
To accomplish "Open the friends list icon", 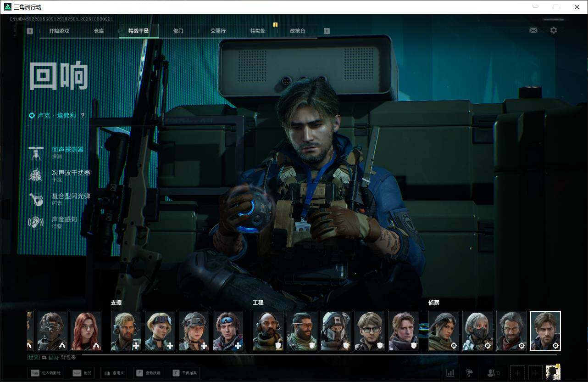I will [x=493, y=373].
